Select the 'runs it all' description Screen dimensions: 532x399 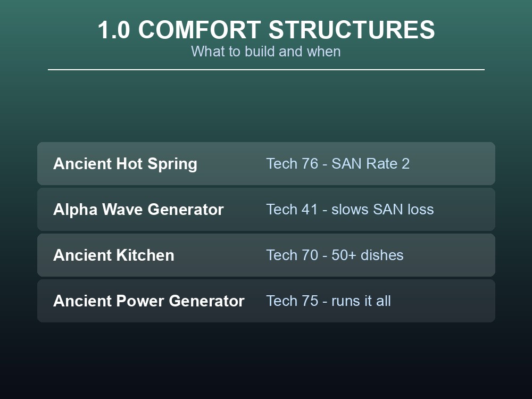click(361, 301)
